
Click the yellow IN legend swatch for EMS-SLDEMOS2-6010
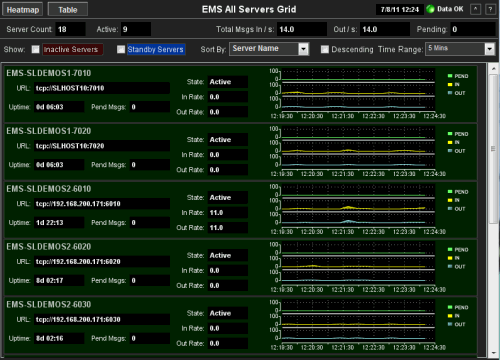click(450, 200)
